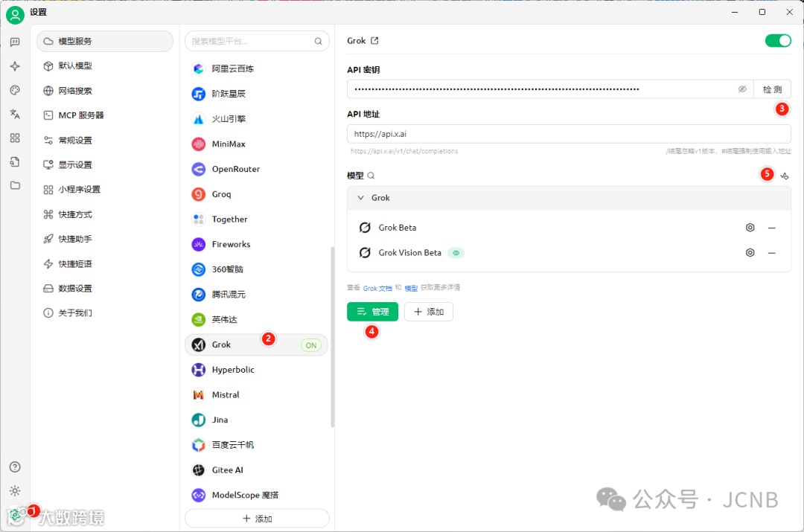Screen dimensions: 804x532
Task: Open the 网络搜索 settings menu
Action: [x=105, y=91]
